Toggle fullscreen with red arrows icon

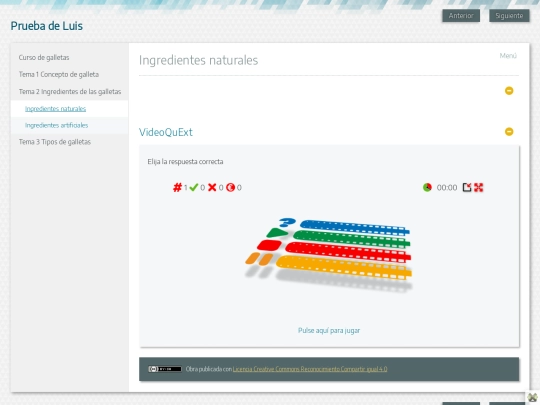(x=479, y=187)
